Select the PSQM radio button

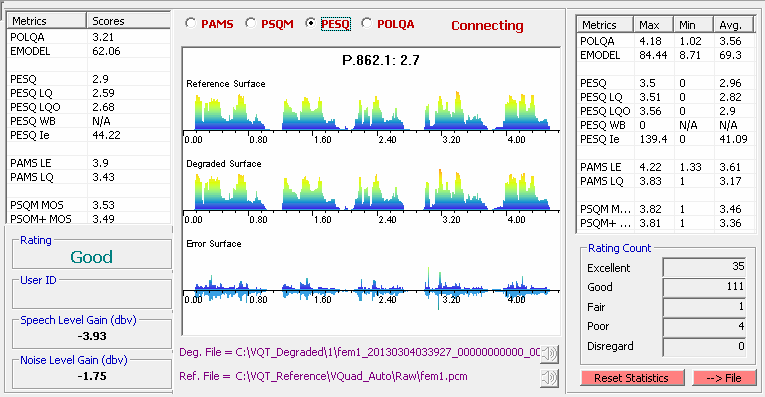[x=250, y=23]
